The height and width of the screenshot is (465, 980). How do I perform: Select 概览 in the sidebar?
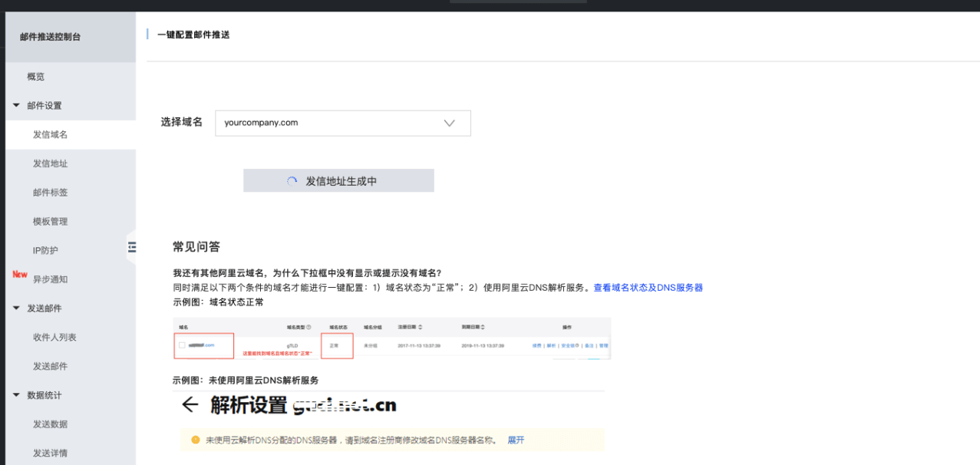(x=34, y=76)
